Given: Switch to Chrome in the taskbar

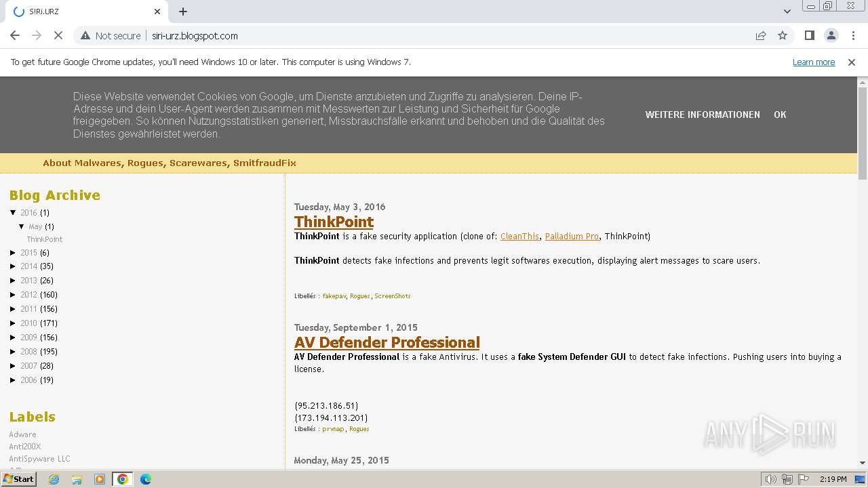Looking at the screenshot, I should point(123,479).
